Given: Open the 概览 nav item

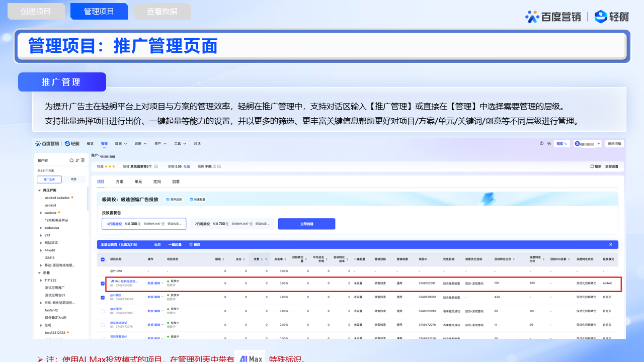Looking at the screenshot, I should (x=90, y=144).
